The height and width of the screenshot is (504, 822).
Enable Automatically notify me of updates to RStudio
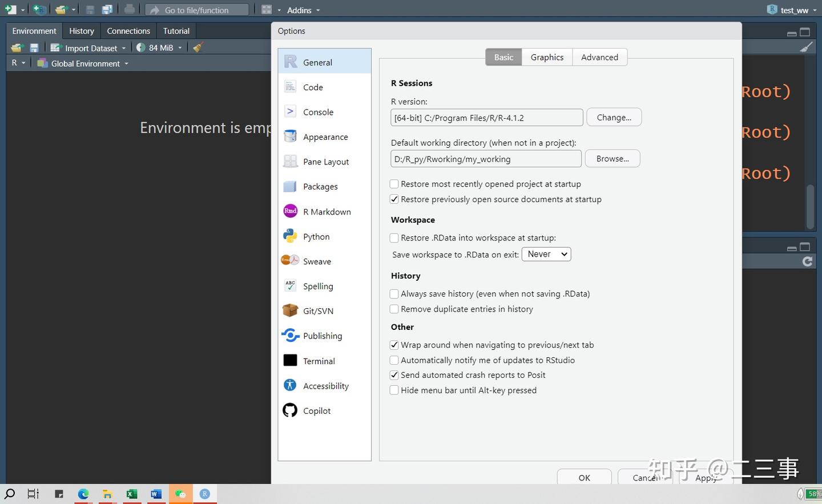pos(394,360)
